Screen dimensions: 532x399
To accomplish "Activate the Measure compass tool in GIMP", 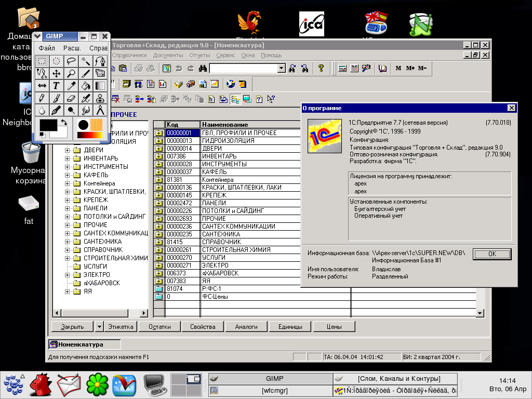I will coord(100,110).
